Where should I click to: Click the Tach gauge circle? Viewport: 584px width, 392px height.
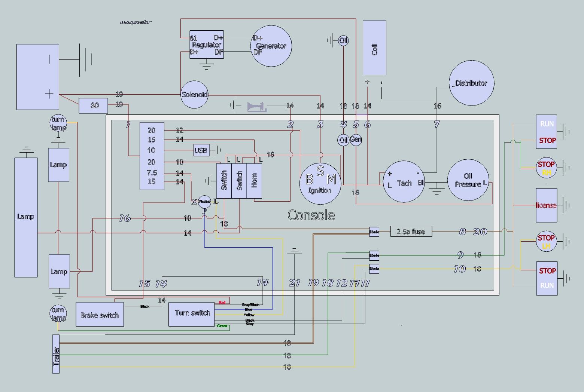(x=404, y=181)
